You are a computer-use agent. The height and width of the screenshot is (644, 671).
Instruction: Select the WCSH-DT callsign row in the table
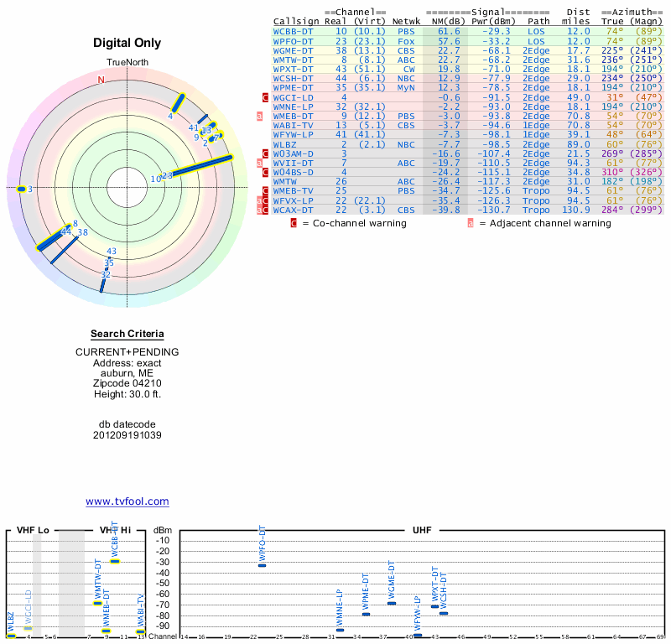click(293, 78)
